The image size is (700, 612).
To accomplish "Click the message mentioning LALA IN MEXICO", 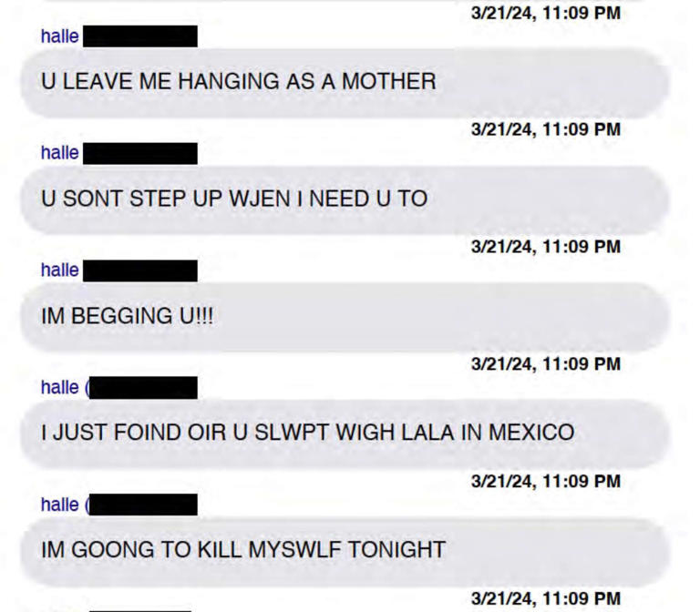I will pyautogui.click(x=345, y=433).
